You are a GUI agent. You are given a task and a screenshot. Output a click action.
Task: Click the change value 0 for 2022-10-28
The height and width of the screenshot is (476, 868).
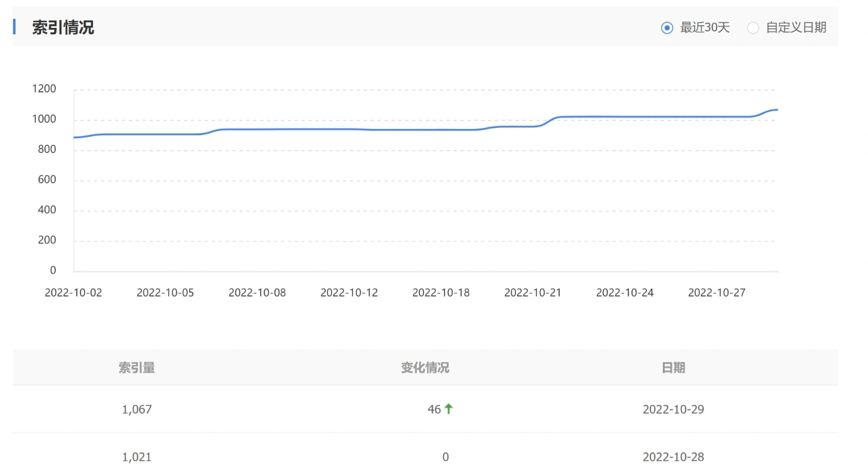pos(445,456)
